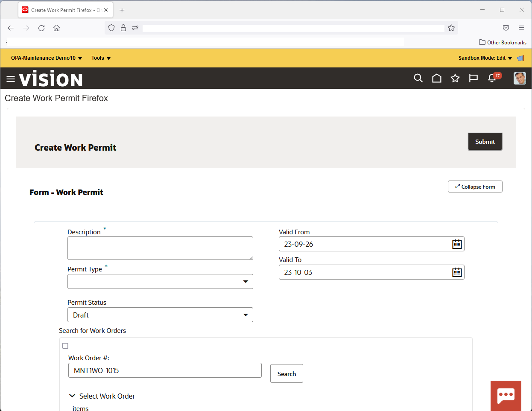The image size is (532, 411).
Task: Open the VISION navigation hamburger menu
Action: [x=11, y=78]
